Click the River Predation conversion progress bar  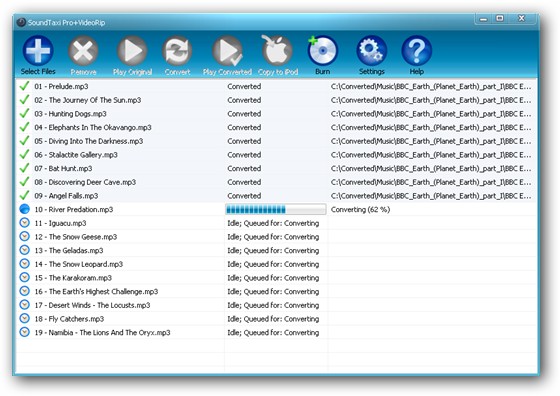pos(276,209)
